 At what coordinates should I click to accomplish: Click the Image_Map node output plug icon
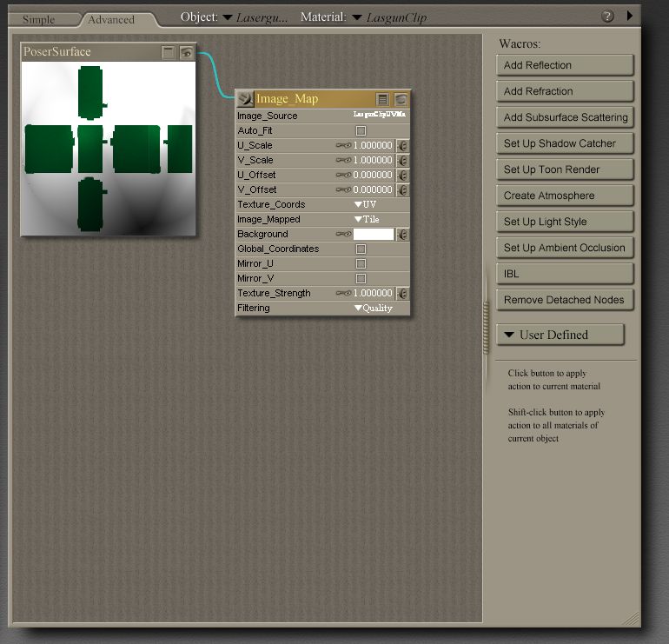[245, 99]
